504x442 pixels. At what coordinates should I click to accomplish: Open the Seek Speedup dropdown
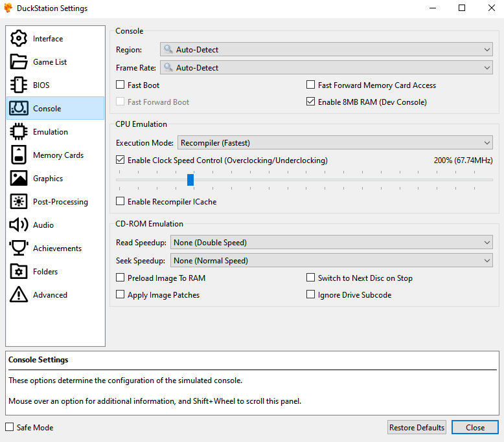(332, 261)
